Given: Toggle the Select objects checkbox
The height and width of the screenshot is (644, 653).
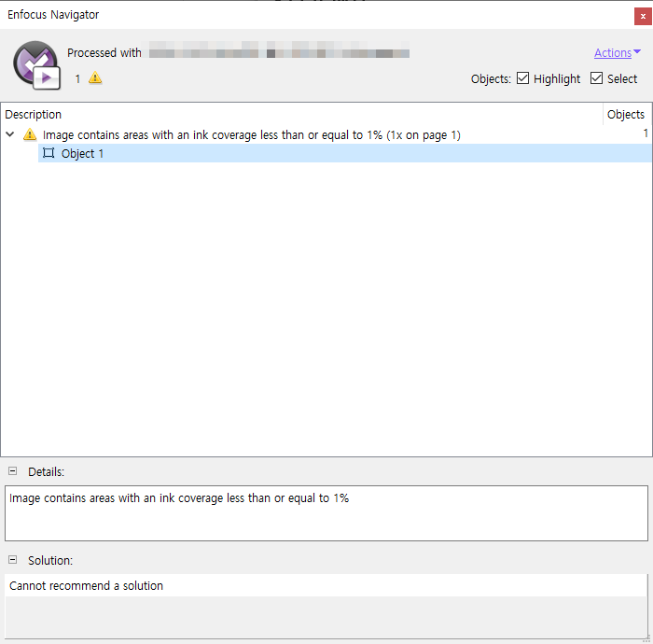Looking at the screenshot, I should coord(597,78).
